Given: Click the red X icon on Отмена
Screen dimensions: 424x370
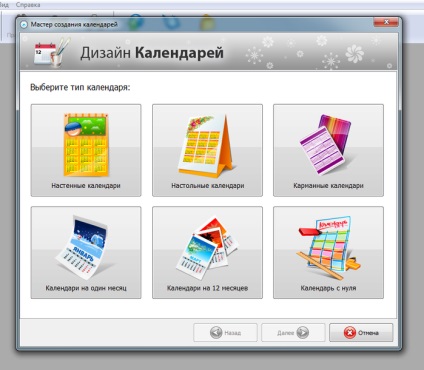Looking at the screenshot, I should (350, 333).
